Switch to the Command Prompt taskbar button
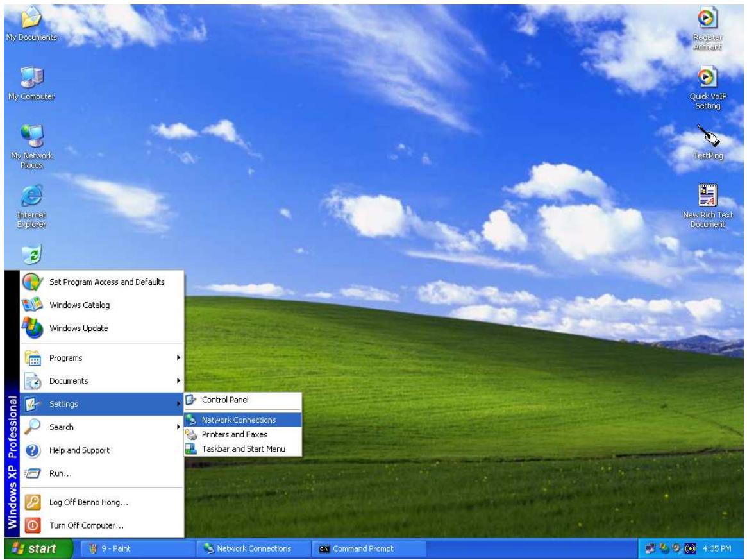 click(x=369, y=548)
